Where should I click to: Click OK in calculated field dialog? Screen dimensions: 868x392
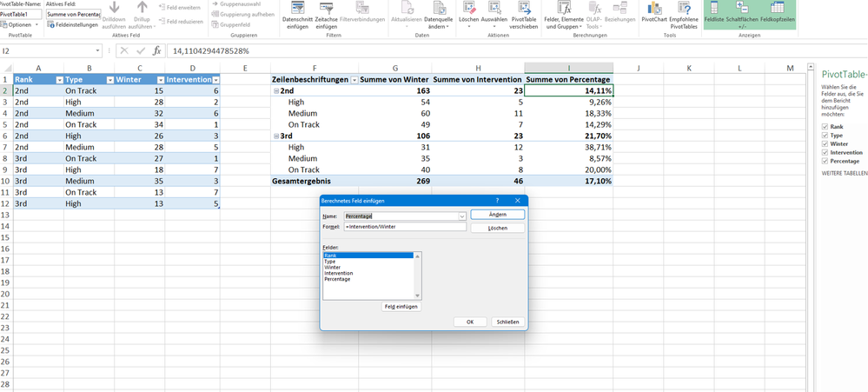(x=470, y=322)
